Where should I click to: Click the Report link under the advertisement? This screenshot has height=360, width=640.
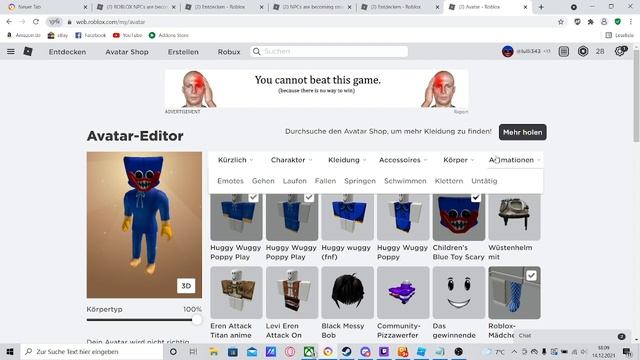pos(461,111)
